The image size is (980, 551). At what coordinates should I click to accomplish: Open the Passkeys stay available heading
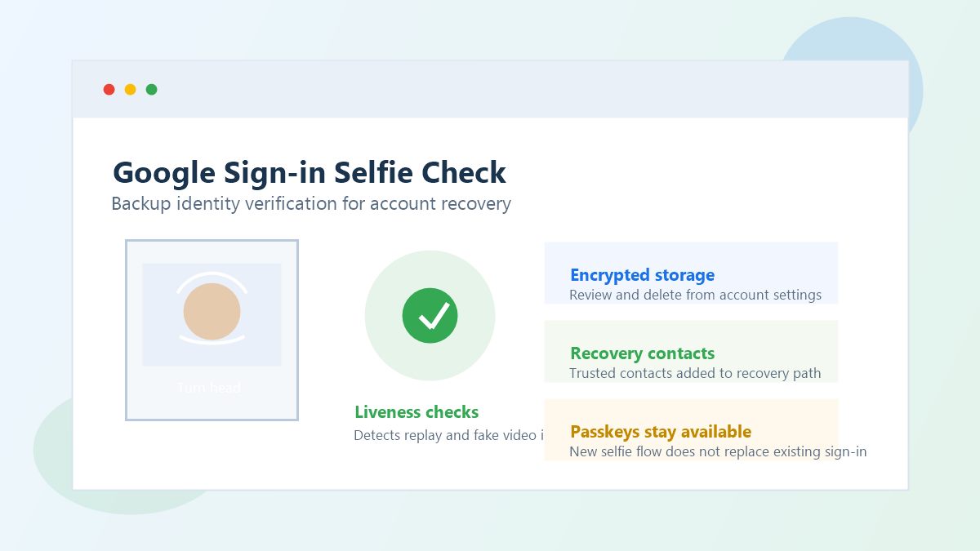point(661,432)
